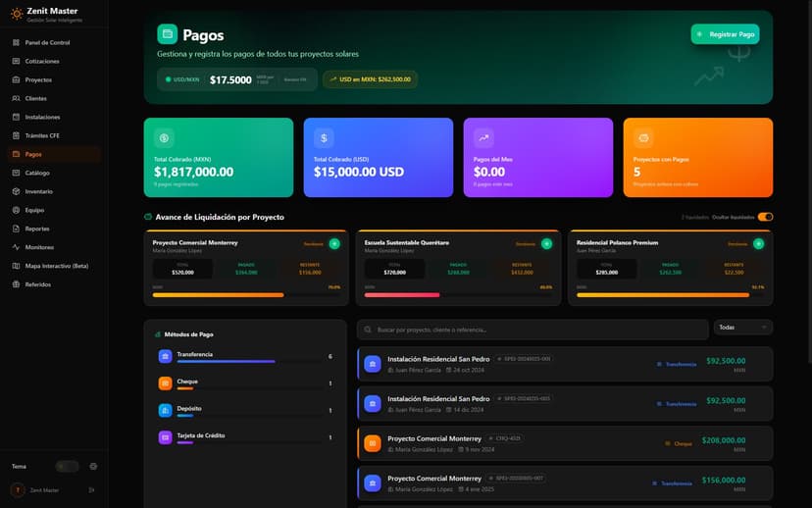
Task: Click the green Pagos header icon
Action: pyautogui.click(x=168, y=34)
